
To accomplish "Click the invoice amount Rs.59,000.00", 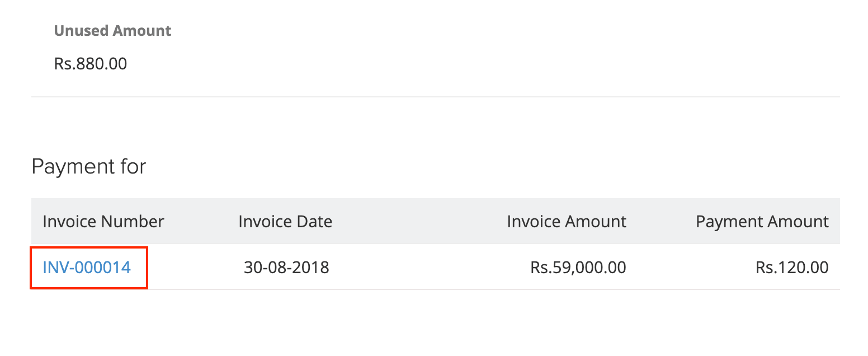I will [579, 268].
